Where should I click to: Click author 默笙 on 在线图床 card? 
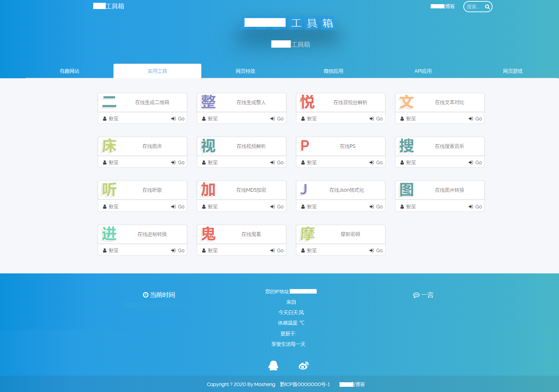coord(111,162)
